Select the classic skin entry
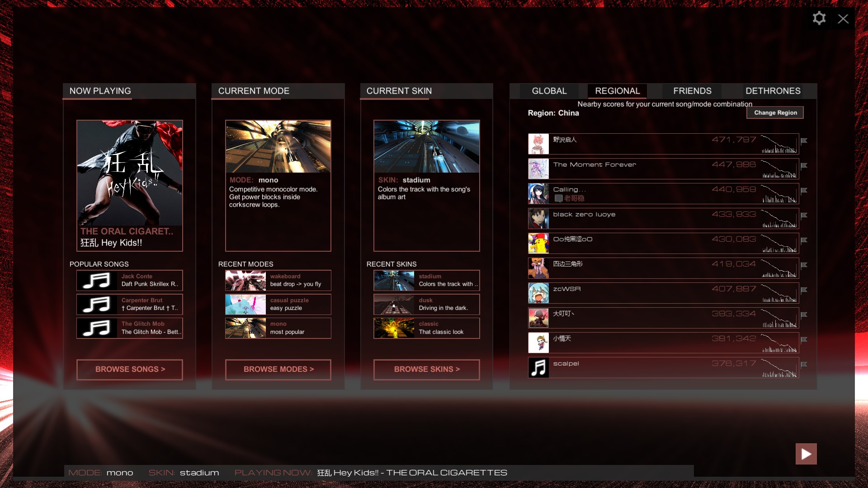868x488 pixels. [426, 328]
